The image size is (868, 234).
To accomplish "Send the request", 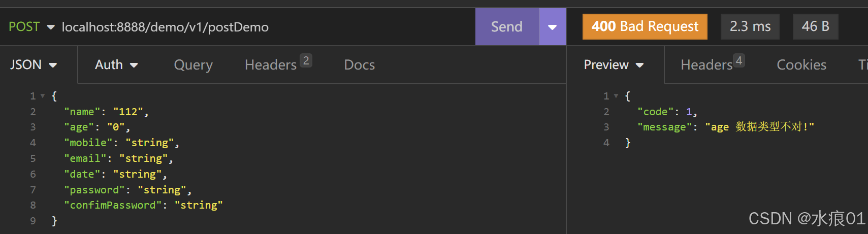I will (507, 27).
